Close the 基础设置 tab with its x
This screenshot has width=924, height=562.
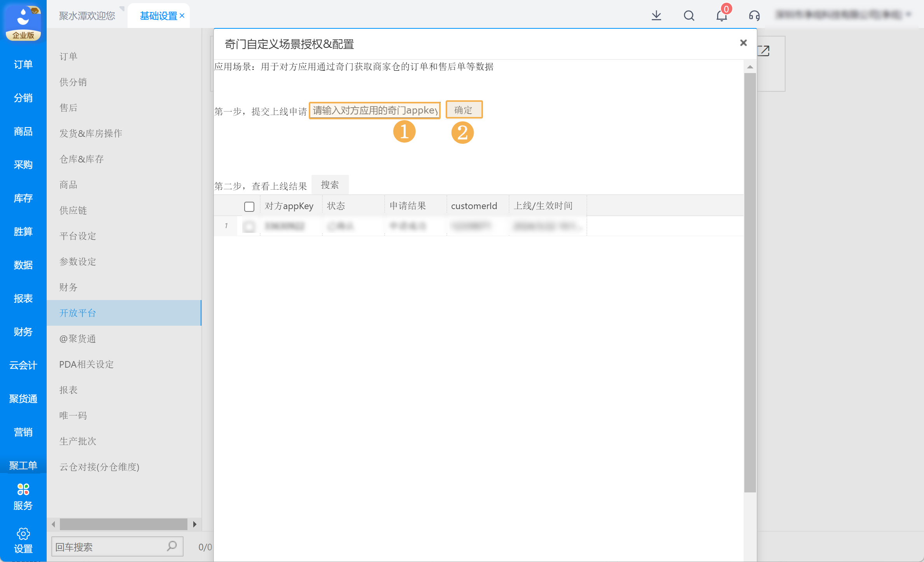click(x=182, y=16)
